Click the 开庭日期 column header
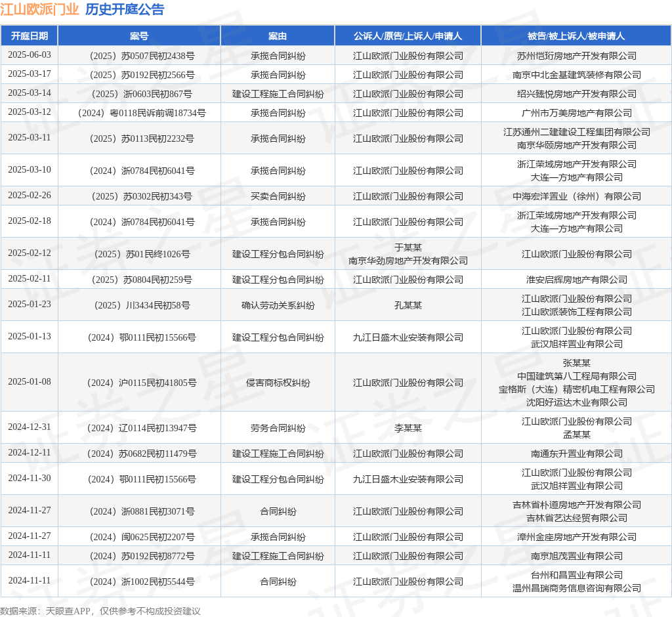Image resolution: width=672 pixels, height=617 pixels. click(29, 36)
